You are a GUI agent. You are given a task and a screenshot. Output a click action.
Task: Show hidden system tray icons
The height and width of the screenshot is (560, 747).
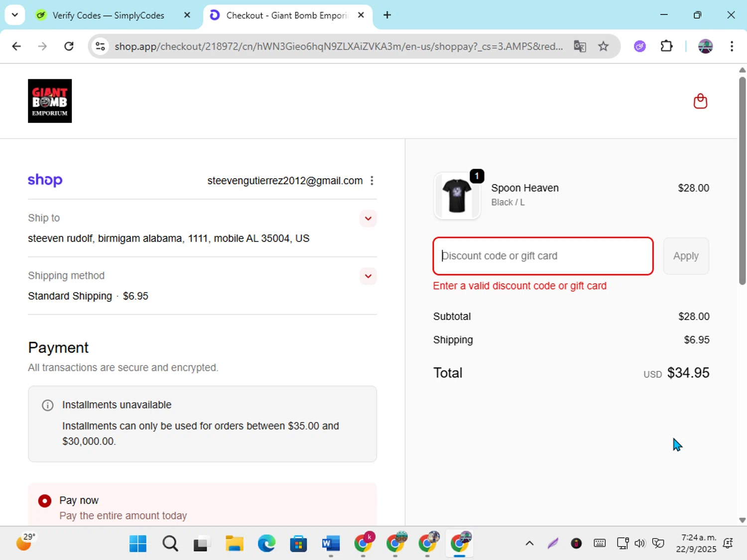[x=529, y=543]
